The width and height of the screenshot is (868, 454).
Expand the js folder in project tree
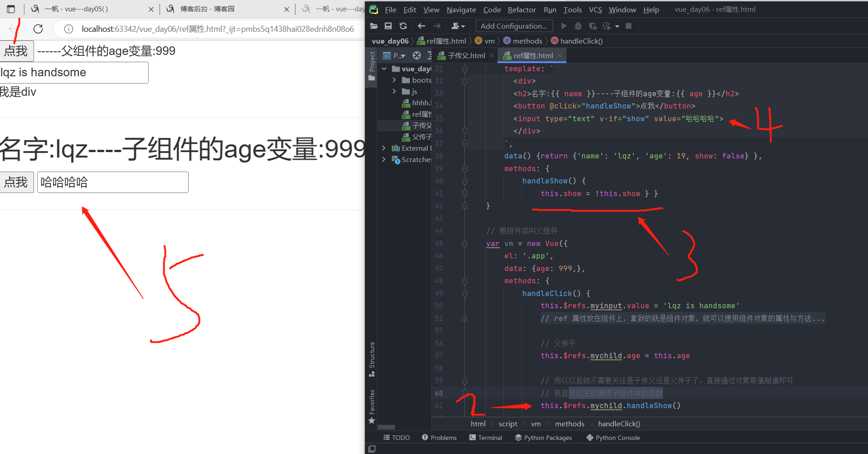394,91
